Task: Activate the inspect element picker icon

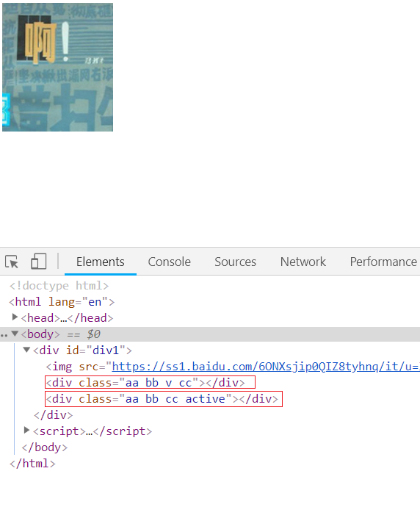Action: (12, 262)
